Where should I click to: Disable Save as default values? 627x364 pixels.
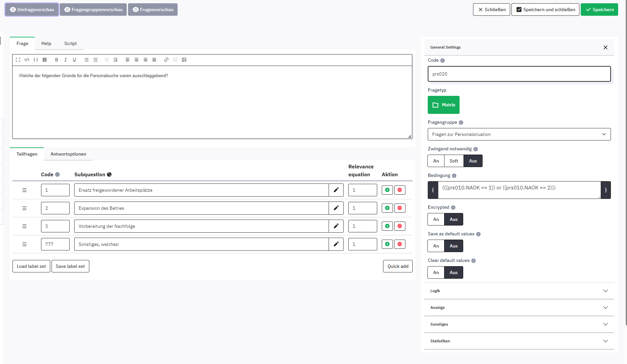[x=454, y=246]
